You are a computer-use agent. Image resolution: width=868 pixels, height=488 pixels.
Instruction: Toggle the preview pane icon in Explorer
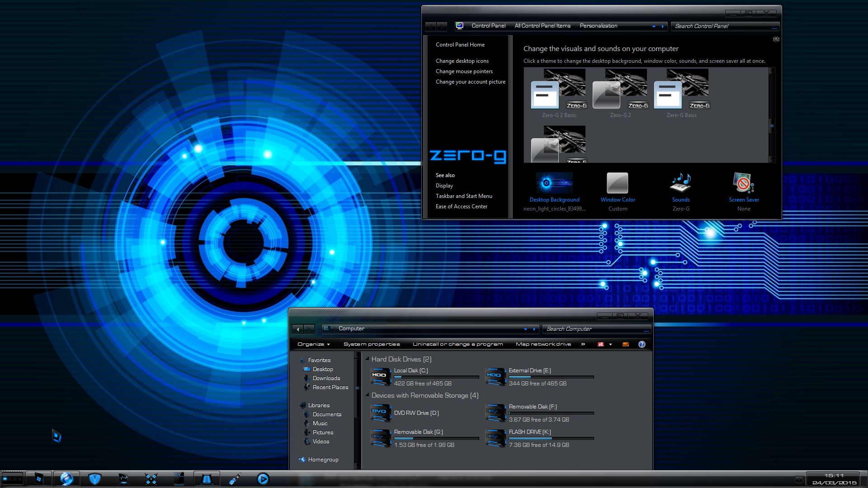point(626,344)
